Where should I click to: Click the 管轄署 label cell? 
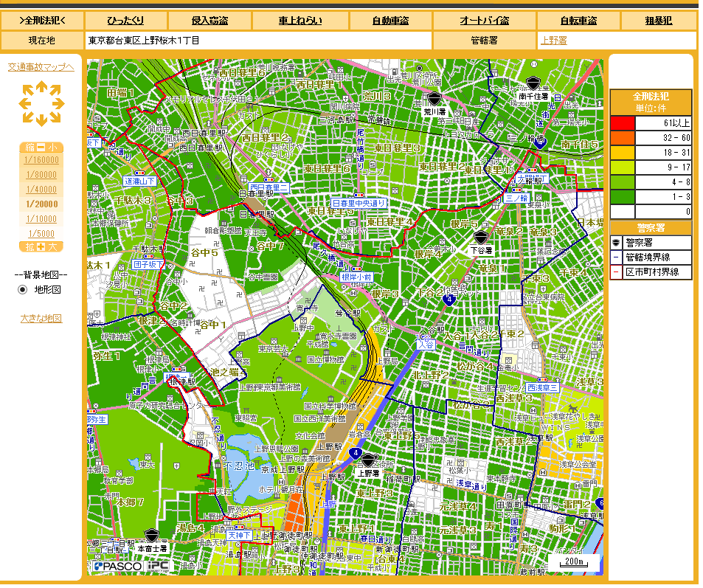(484, 41)
